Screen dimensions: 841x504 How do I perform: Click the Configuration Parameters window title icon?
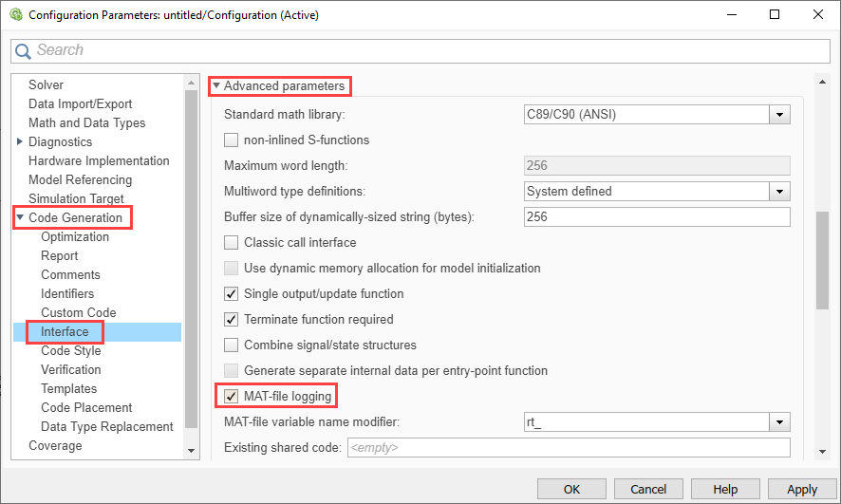(16, 14)
